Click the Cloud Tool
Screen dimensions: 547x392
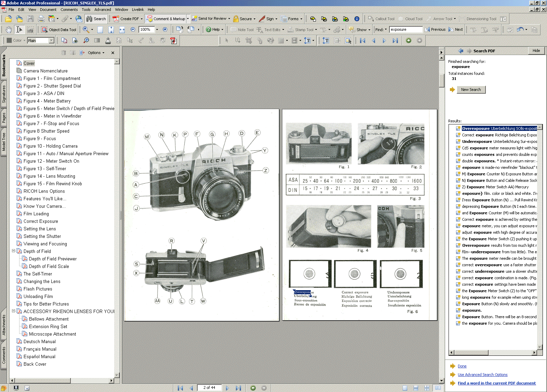(x=410, y=19)
